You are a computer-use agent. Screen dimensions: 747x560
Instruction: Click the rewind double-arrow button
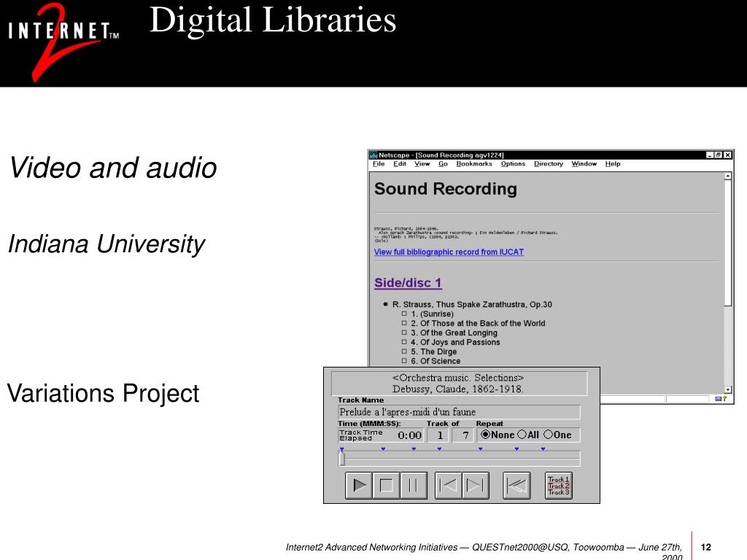click(517, 485)
